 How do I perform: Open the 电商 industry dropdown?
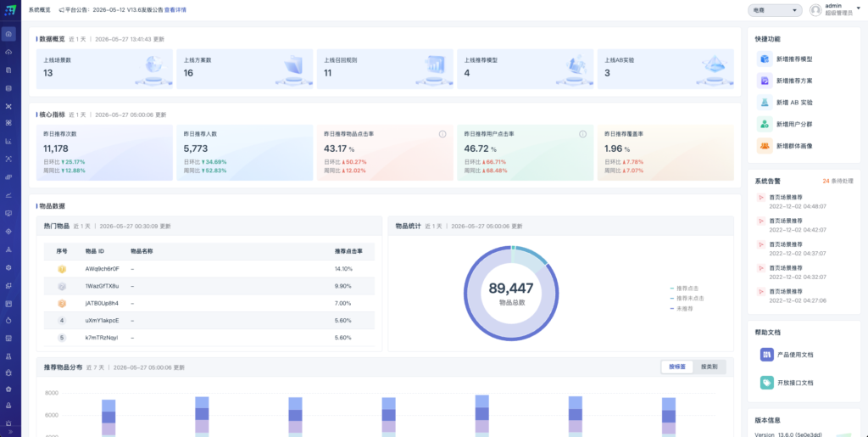[775, 10]
